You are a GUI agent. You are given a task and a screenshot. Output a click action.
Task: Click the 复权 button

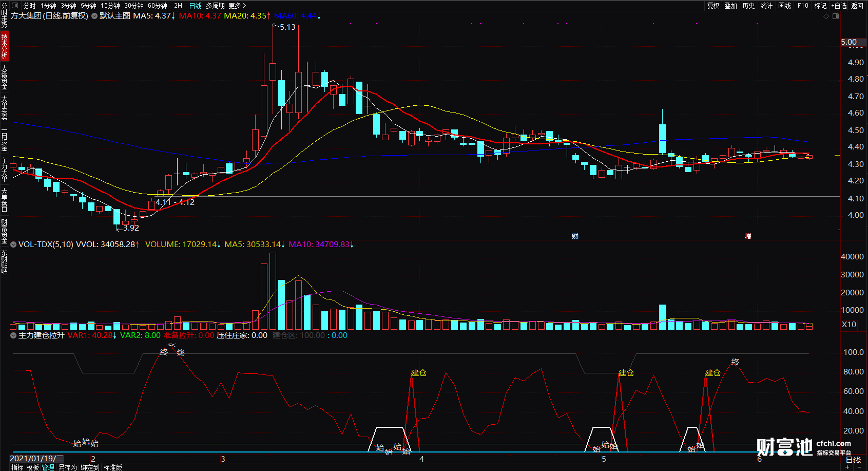click(x=713, y=6)
